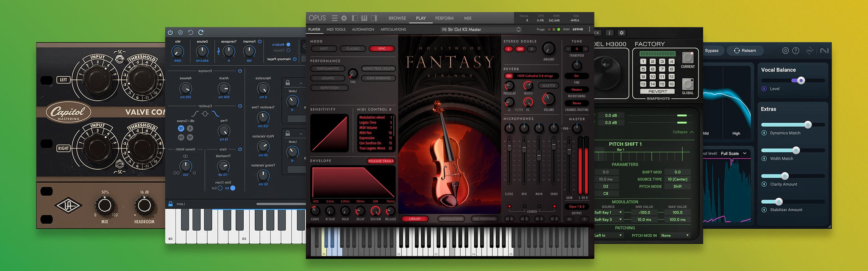Enable the Classic mood button
This screenshot has height=271, width=868.
(x=353, y=49)
